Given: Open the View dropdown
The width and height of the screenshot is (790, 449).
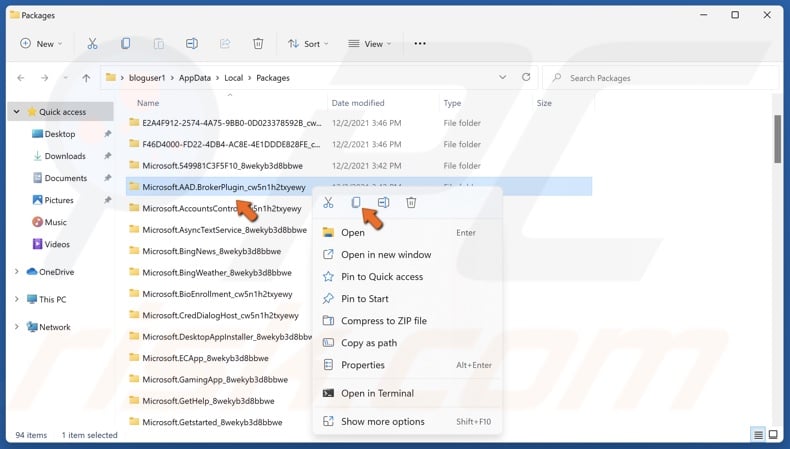Looking at the screenshot, I should pos(370,44).
